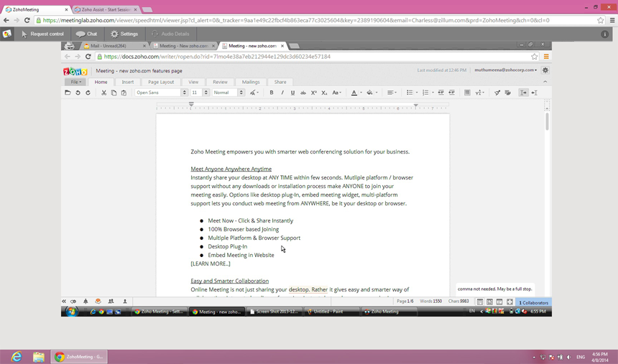This screenshot has width=618, height=364.
Task: Open the Normal paragraph style dropdown
Action: pos(229,93)
